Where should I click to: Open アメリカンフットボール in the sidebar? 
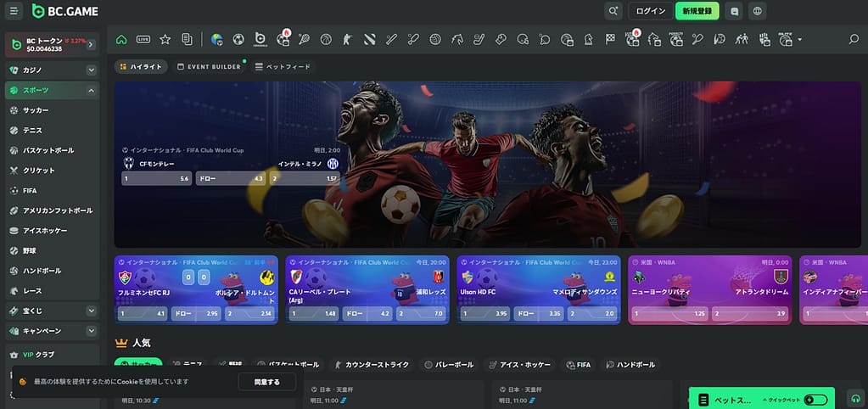tap(52, 210)
